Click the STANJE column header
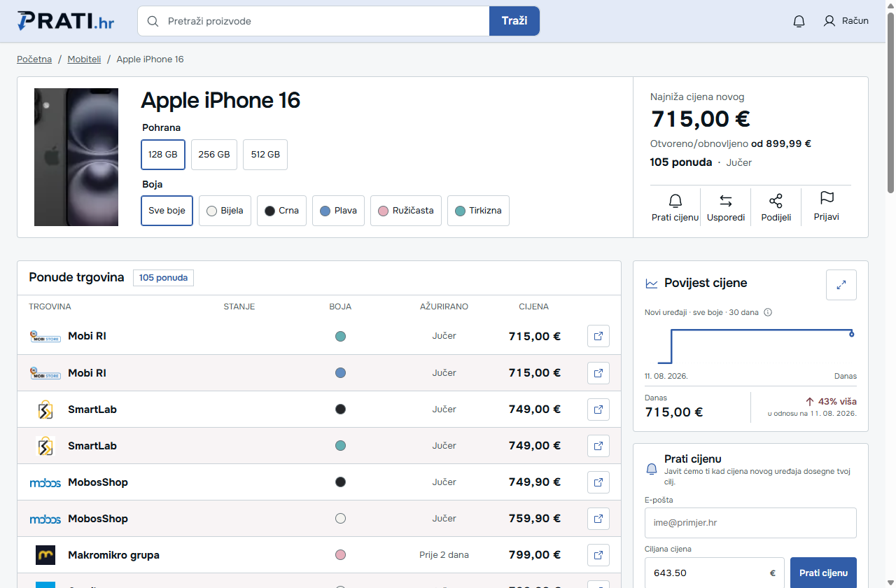896x588 pixels. pos(239,307)
